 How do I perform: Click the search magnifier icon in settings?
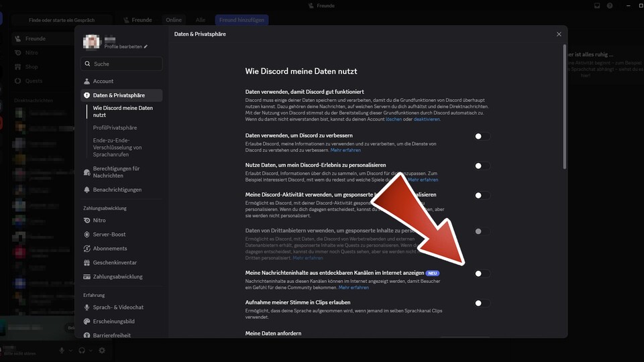tap(87, 64)
